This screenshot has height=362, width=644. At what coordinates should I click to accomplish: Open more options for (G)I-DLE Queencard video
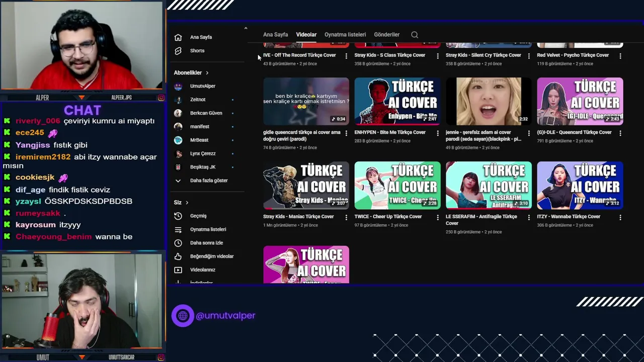pos(620,133)
